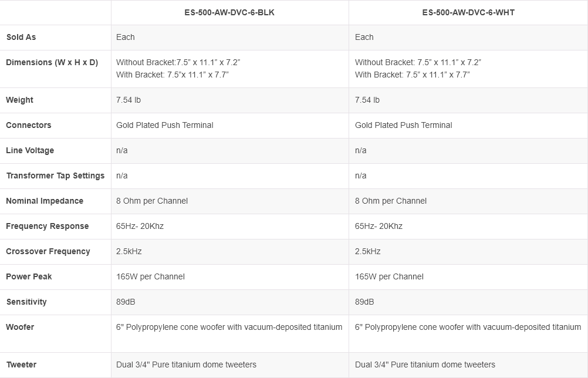Click the ES-500-AW-DVC-6-WHT column header
Viewport: 588px width, 378px height.
pyautogui.click(x=468, y=12)
